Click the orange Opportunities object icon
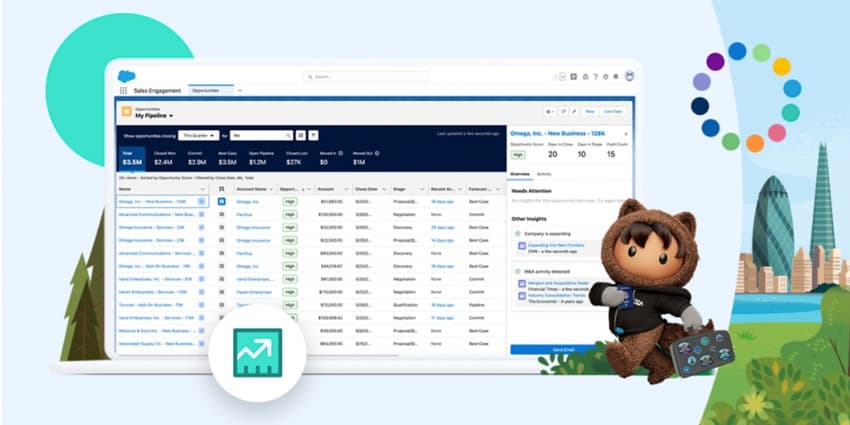The image size is (850, 425). coord(127,112)
